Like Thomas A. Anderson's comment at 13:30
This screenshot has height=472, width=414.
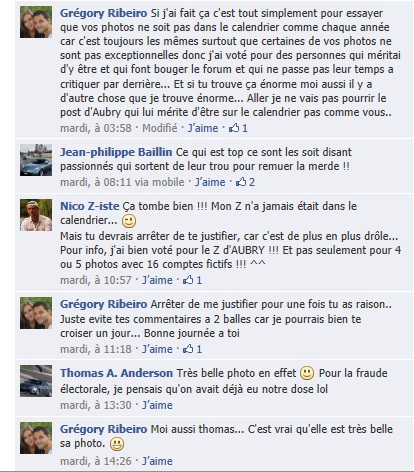click(157, 405)
